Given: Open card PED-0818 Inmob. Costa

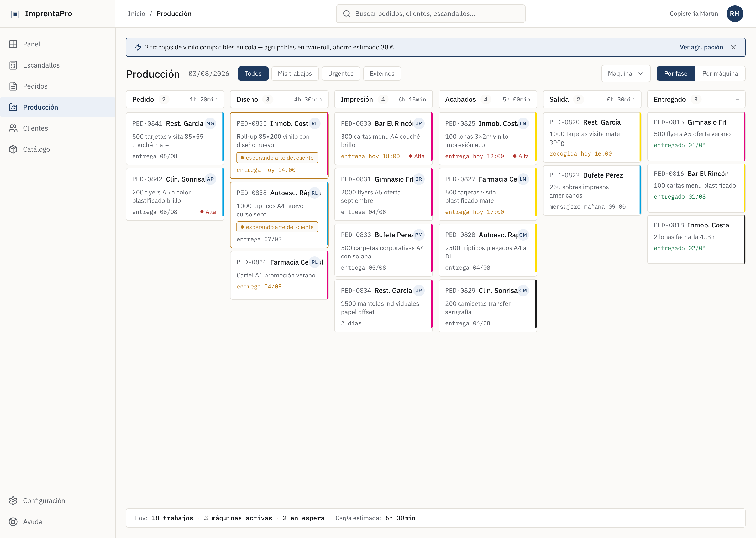Looking at the screenshot, I should pyautogui.click(x=696, y=240).
